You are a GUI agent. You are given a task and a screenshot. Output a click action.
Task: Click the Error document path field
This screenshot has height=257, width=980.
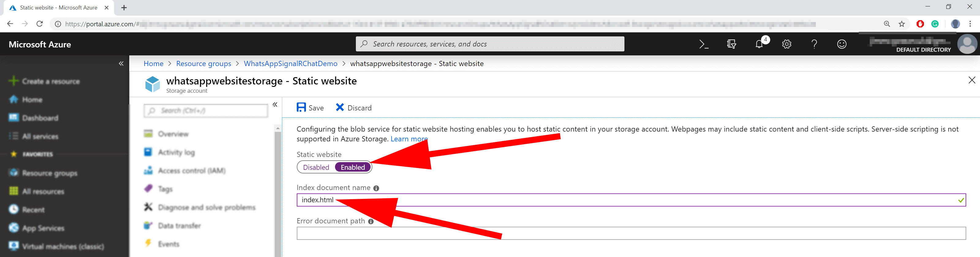pos(631,233)
